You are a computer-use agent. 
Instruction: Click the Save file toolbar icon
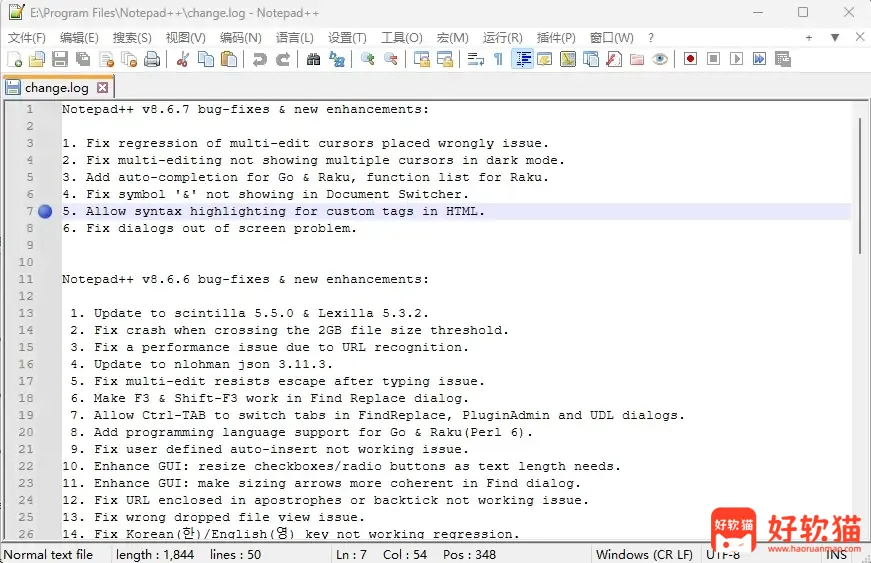tap(60, 59)
